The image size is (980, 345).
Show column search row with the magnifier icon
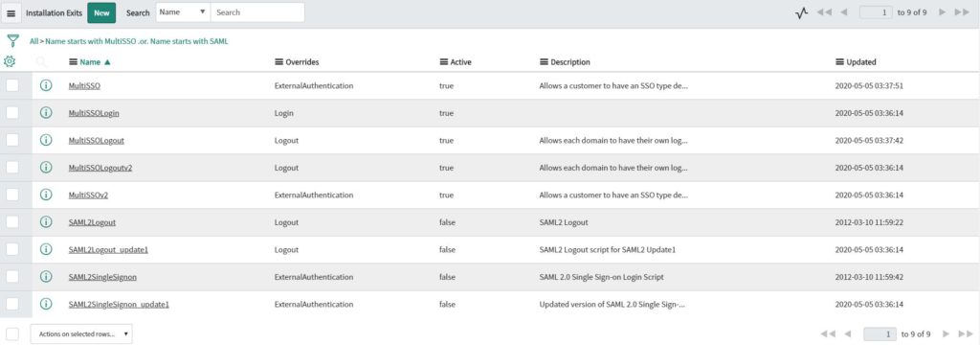click(x=41, y=62)
